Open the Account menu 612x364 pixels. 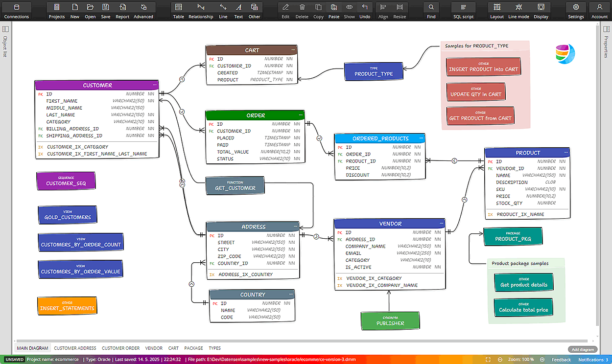[x=599, y=10]
